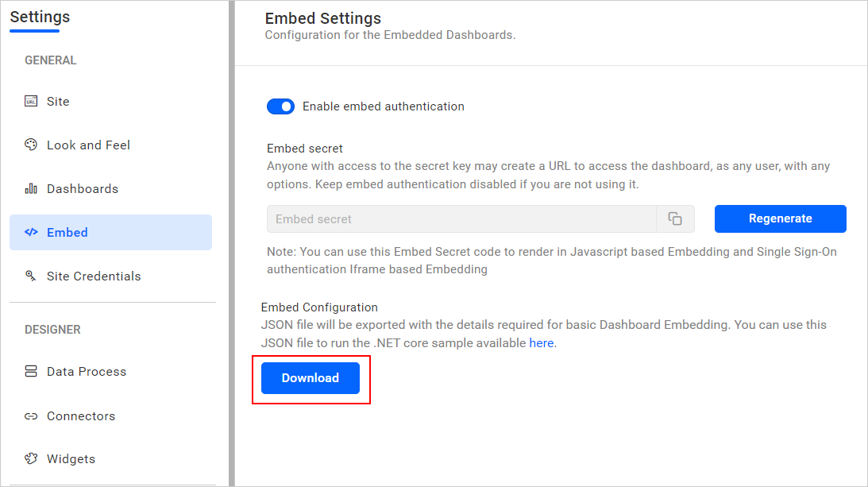Click the Regenerate button
The height and width of the screenshot is (487, 868).
click(x=780, y=218)
